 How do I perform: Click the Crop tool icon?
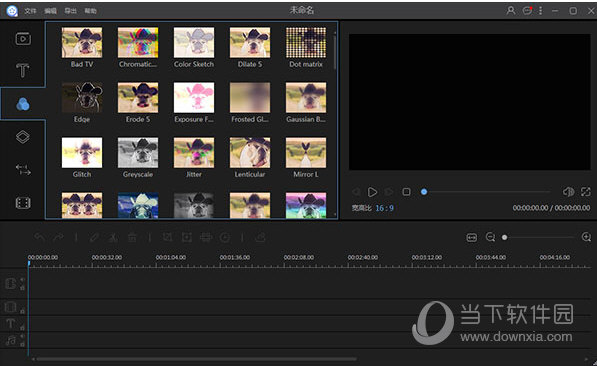tap(167, 238)
